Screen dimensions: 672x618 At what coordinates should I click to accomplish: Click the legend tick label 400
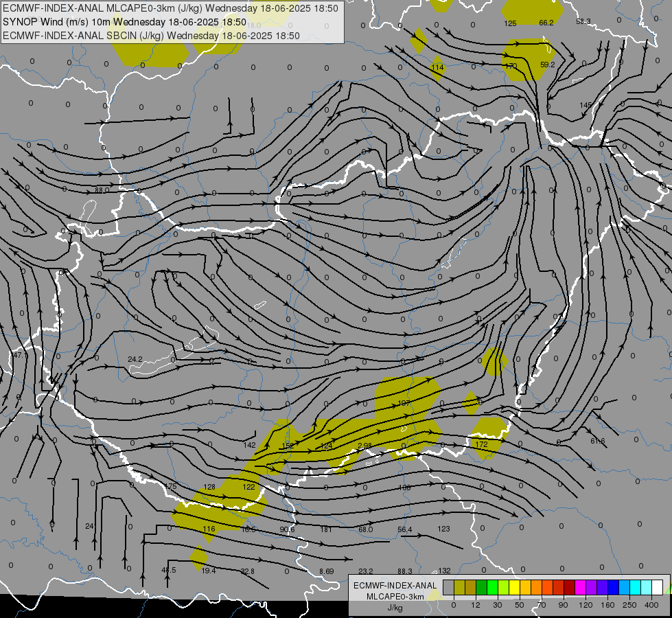tap(651, 605)
